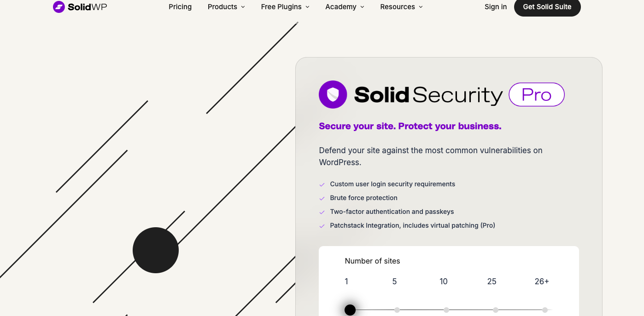Expand the Products dropdown menu
This screenshot has height=316, width=644.
226,7
